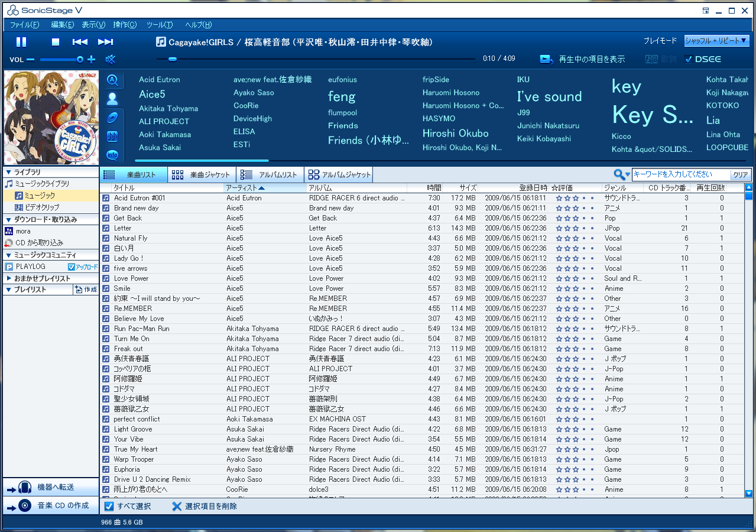Switch to アルバムジャケット view
This screenshot has width=756, height=532.
tap(339, 174)
